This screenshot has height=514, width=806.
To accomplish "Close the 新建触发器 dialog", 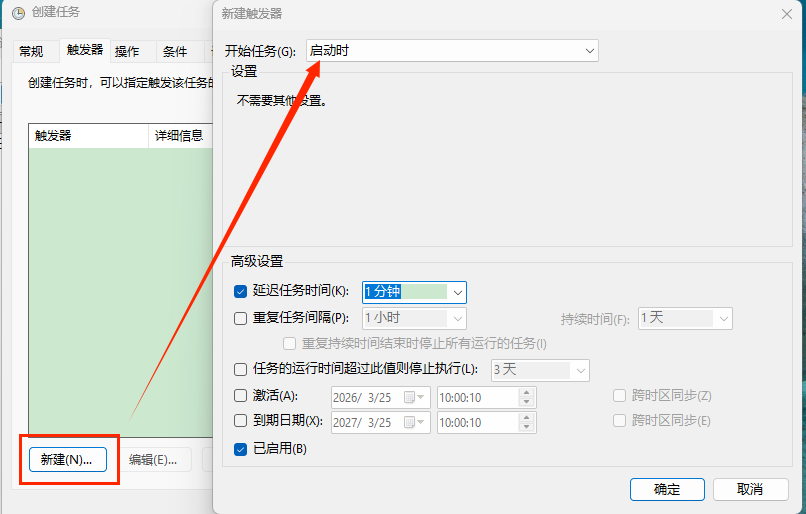I will 786,14.
